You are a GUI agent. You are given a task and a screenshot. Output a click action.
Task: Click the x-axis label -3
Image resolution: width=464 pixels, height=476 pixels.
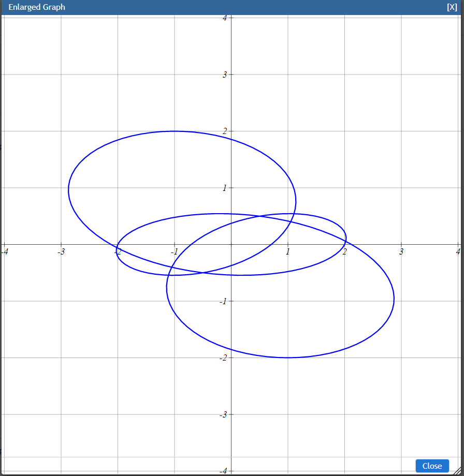(61, 252)
